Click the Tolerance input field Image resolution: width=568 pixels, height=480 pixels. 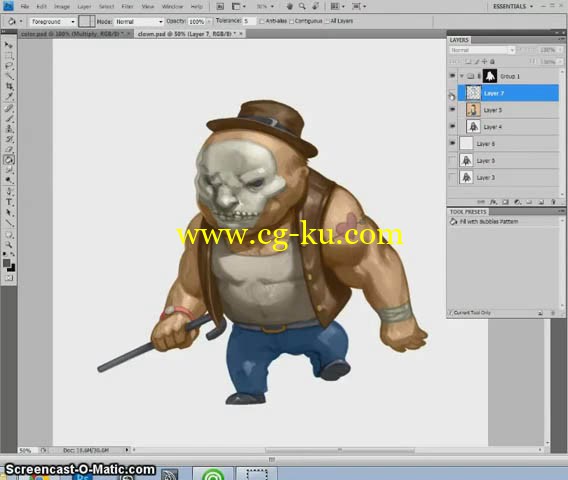pos(249,21)
